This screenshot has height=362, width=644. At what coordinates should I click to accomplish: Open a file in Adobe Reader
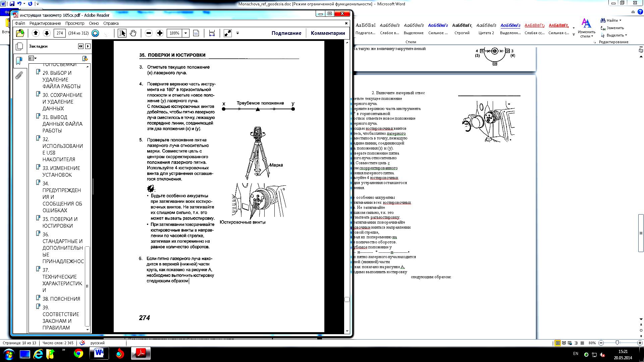pos(20,33)
